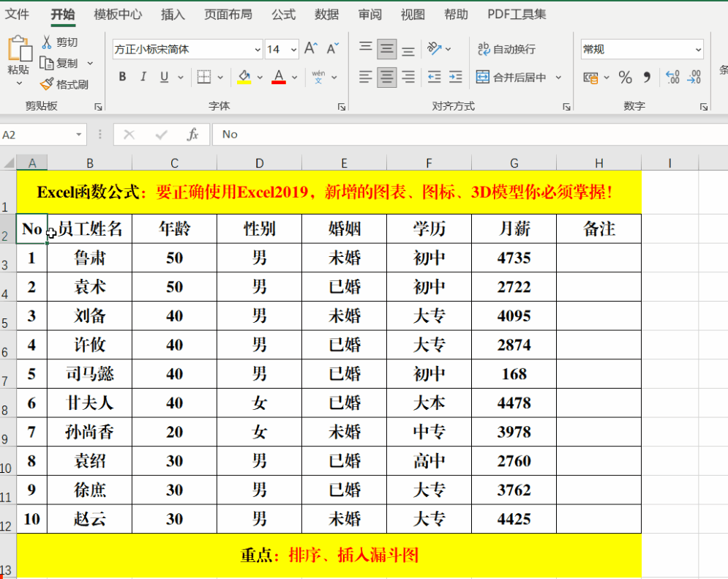Viewport: 728px width, 579px height.
Task: Click the Copy (复制) icon
Action: 46,63
